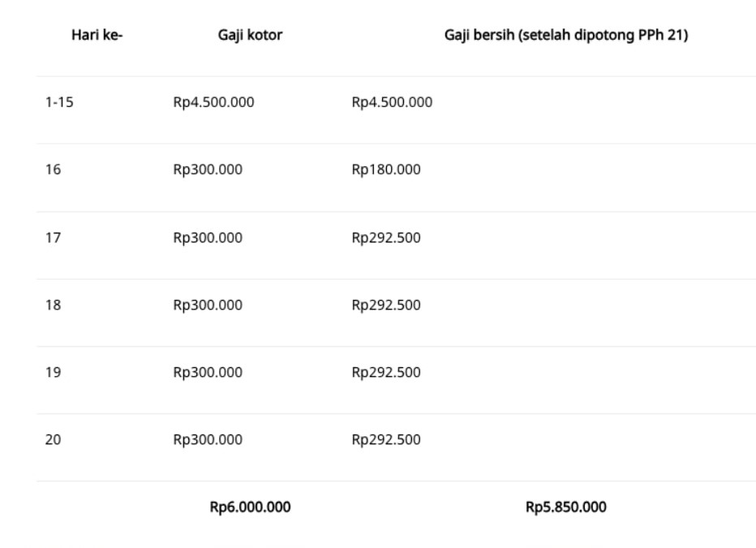756x548 pixels.
Task: Click day 20's Rp300.000 gross salary
Action: (208, 439)
